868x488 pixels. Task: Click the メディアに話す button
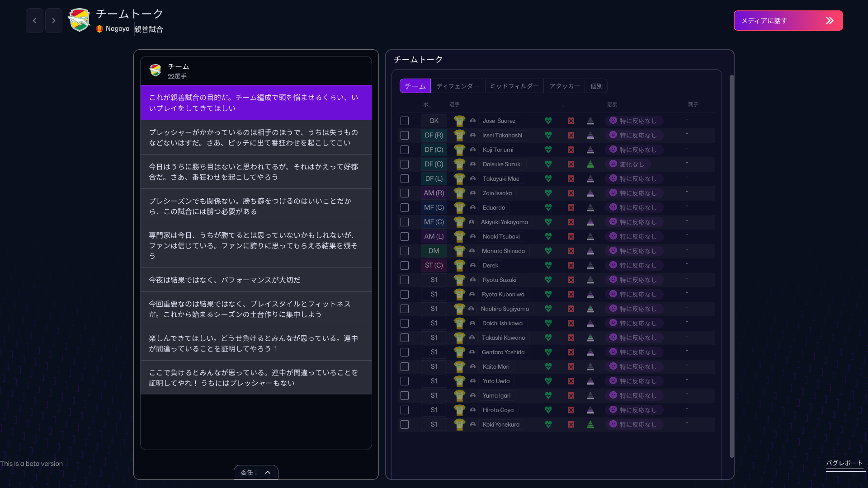788,21
